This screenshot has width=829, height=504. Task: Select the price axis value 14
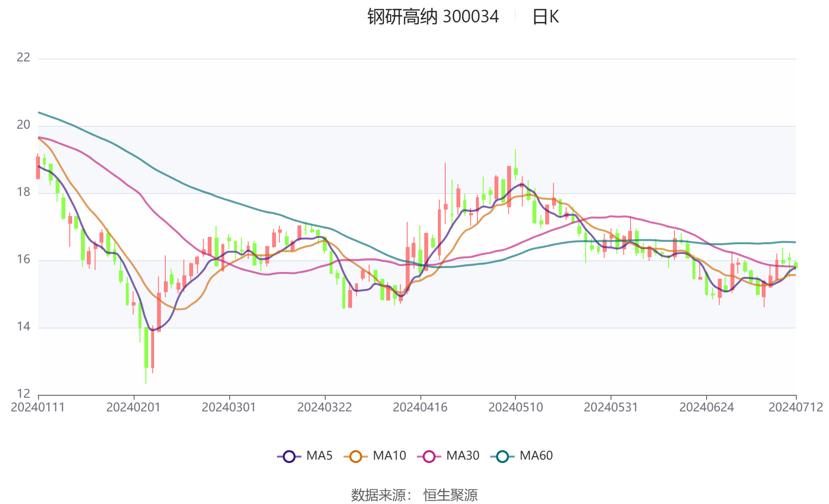coord(23,327)
